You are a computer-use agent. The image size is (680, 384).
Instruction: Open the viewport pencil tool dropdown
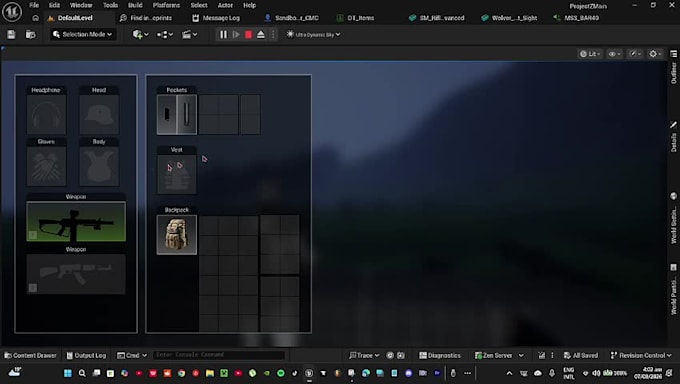(x=635, y=54)
